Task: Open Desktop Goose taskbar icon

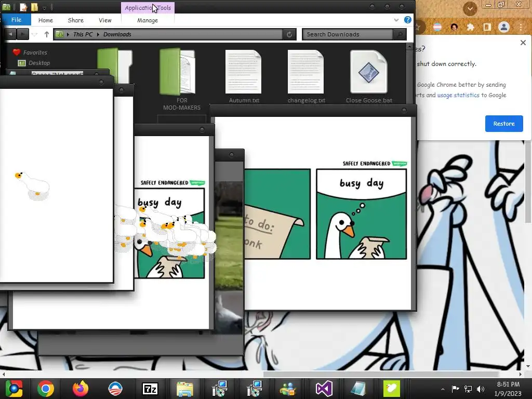Action: click(392, 389)
